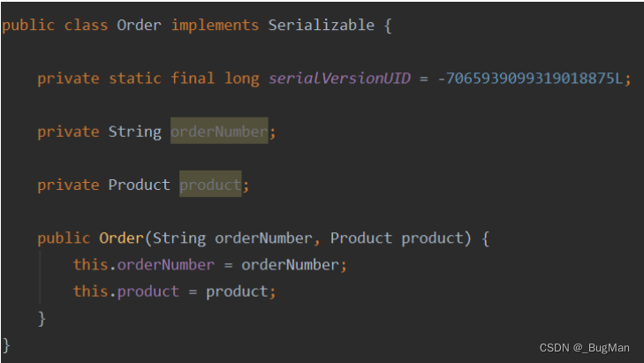Click the String type of the orderNumber field

(x=134, y=132)
